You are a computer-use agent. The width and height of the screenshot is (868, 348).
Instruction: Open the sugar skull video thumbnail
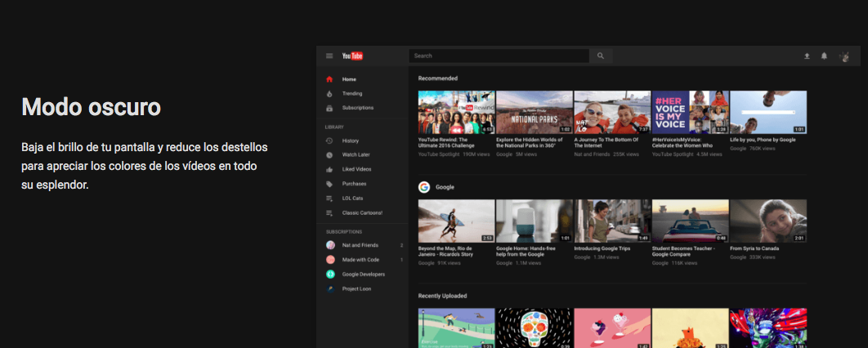(535, 328)
